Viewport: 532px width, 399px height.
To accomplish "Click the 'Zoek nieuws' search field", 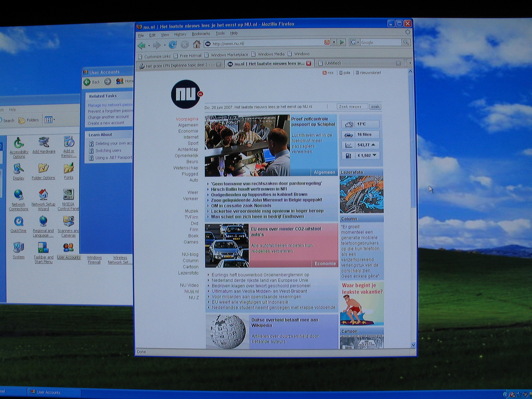I will 353,107.
